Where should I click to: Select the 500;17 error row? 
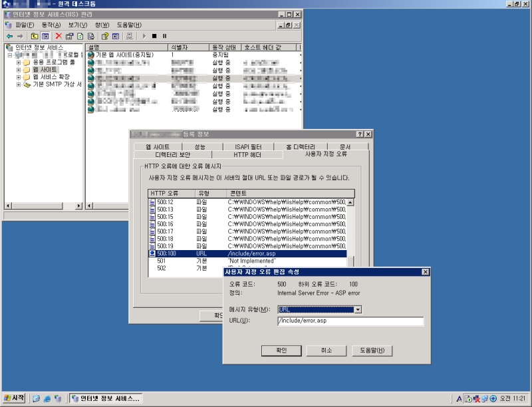247,231
